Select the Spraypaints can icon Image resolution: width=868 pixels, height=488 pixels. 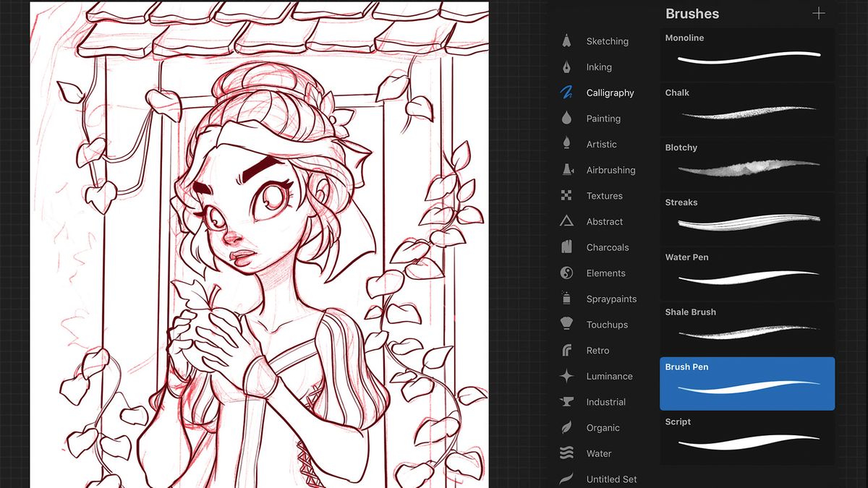coord(567,299)
